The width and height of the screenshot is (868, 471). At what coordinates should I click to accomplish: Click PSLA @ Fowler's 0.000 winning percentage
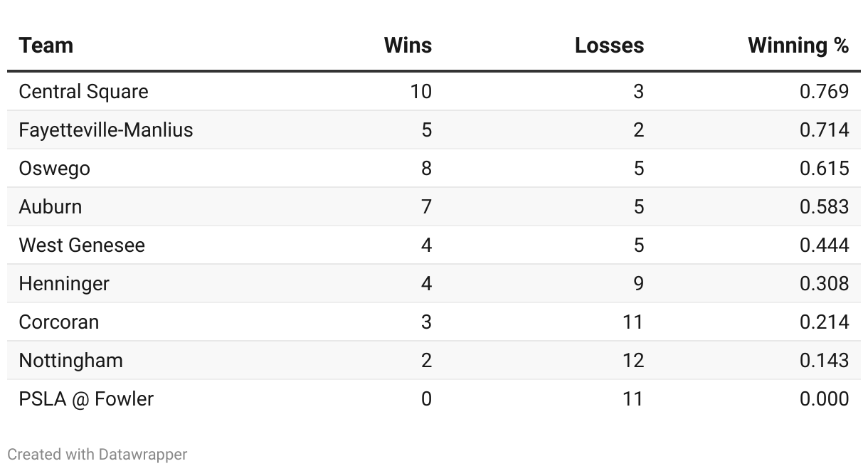click(824, 399)
